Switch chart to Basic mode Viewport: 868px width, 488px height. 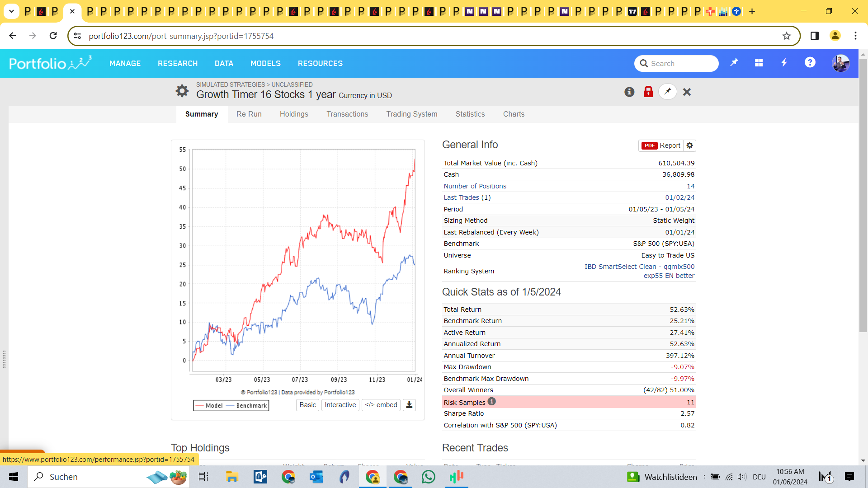(x=307, y=405)
